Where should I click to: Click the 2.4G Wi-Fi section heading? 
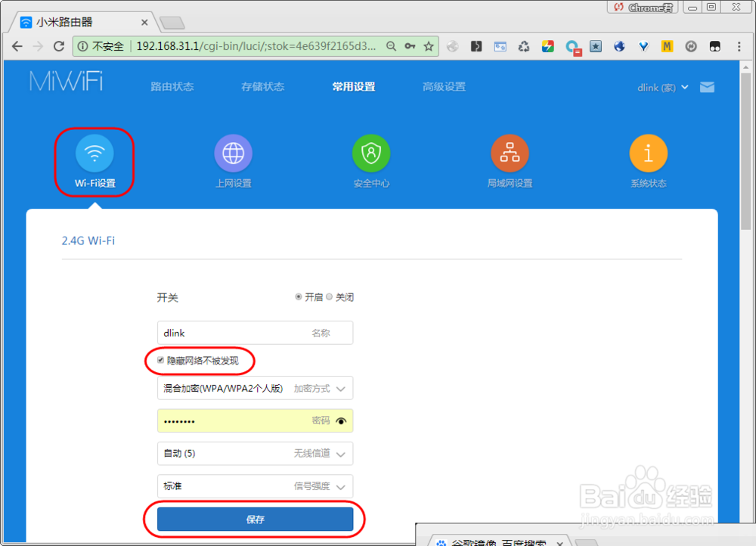(88, 240)
